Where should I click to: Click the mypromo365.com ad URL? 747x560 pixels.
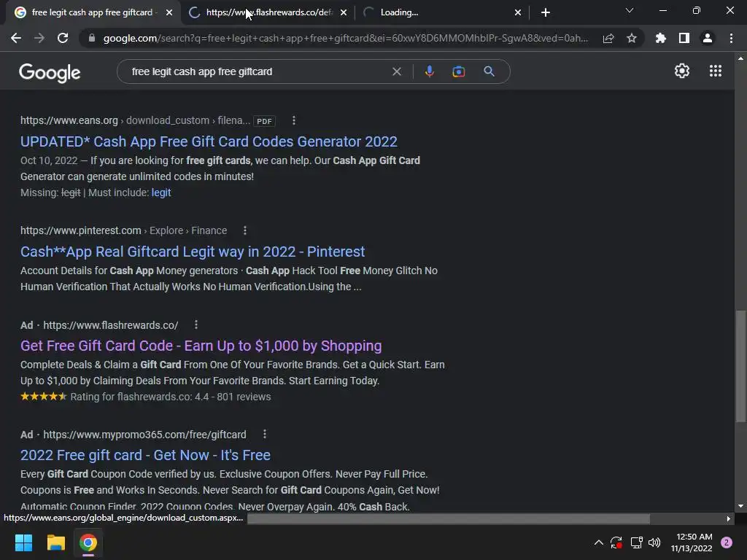tap(145, 435)
